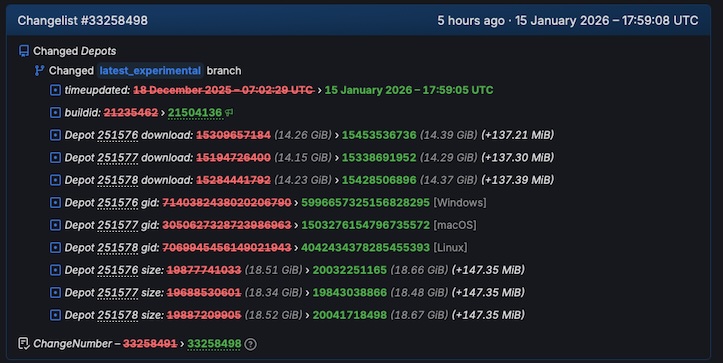Click new timeupdated value 15 January 2026 – 17:59:05 UTC
Screen dimensions: 723x363
click(409, 90)
